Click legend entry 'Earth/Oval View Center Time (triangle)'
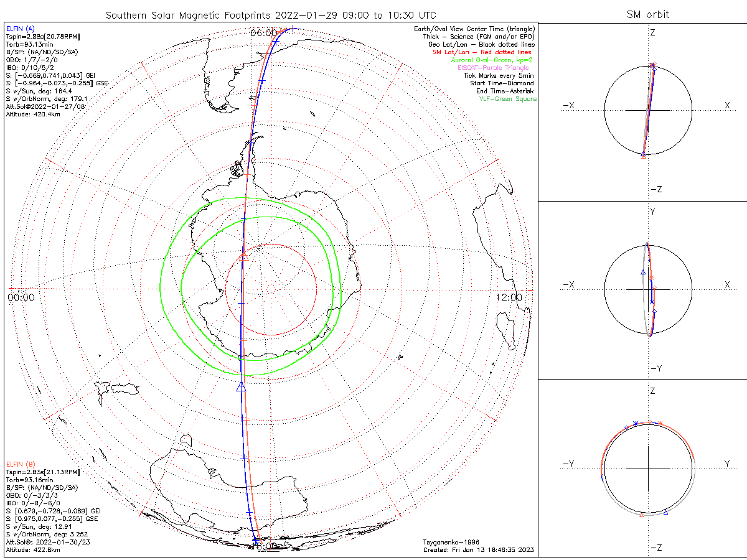The height and width of the screenshot is (560, 747). (474, 29)
